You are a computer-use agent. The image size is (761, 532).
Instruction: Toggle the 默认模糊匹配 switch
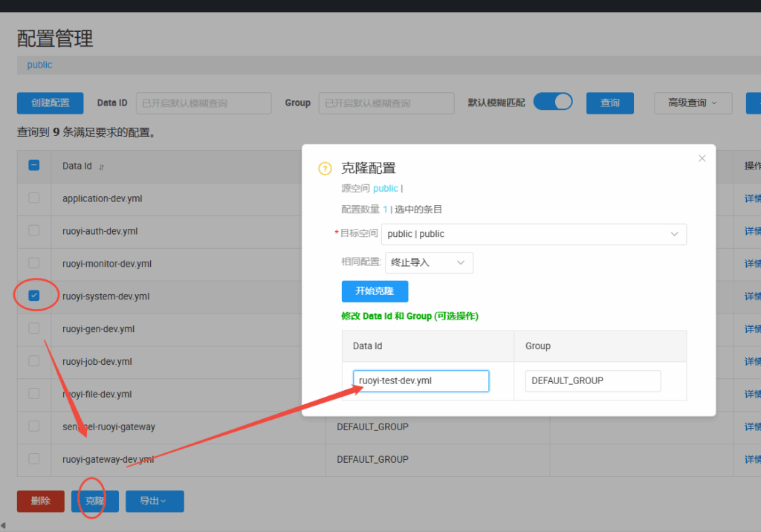553,102
